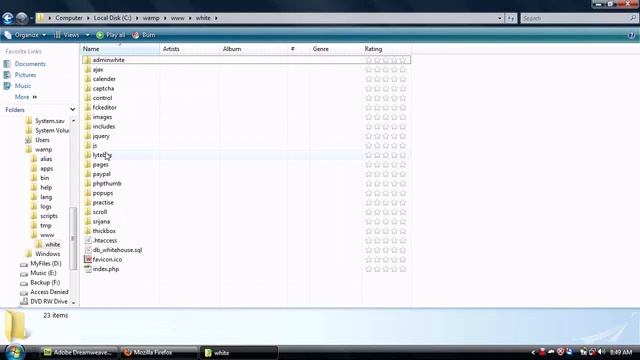The height and width of the screenshot is (360, 640).
Task: Switch to Adobe Dreamweaver taskbar button
Action: [79, 353]
